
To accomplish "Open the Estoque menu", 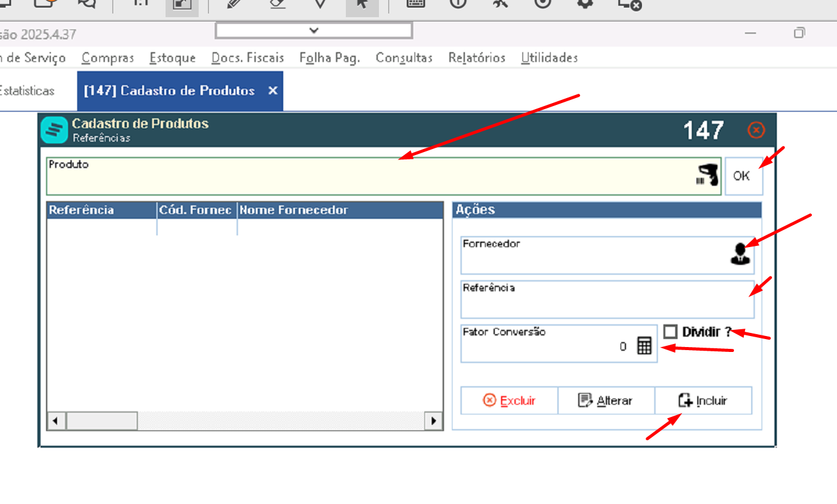I will [172, 58].
